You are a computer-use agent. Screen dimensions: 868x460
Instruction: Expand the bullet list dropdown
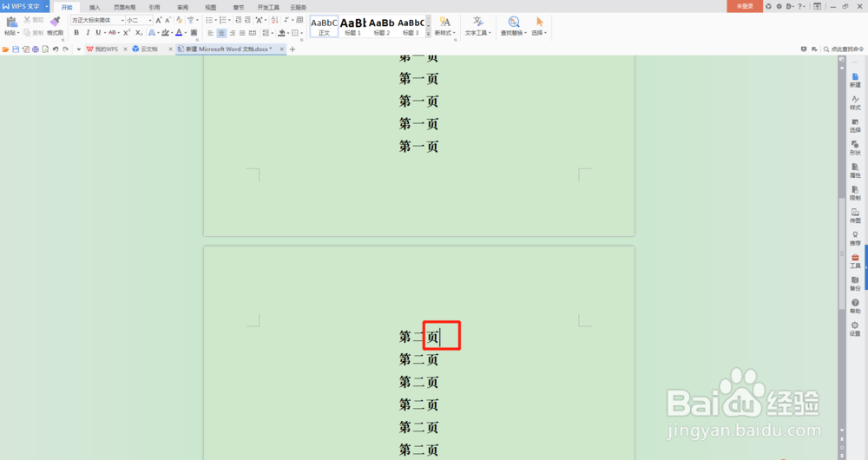[216, 21]
